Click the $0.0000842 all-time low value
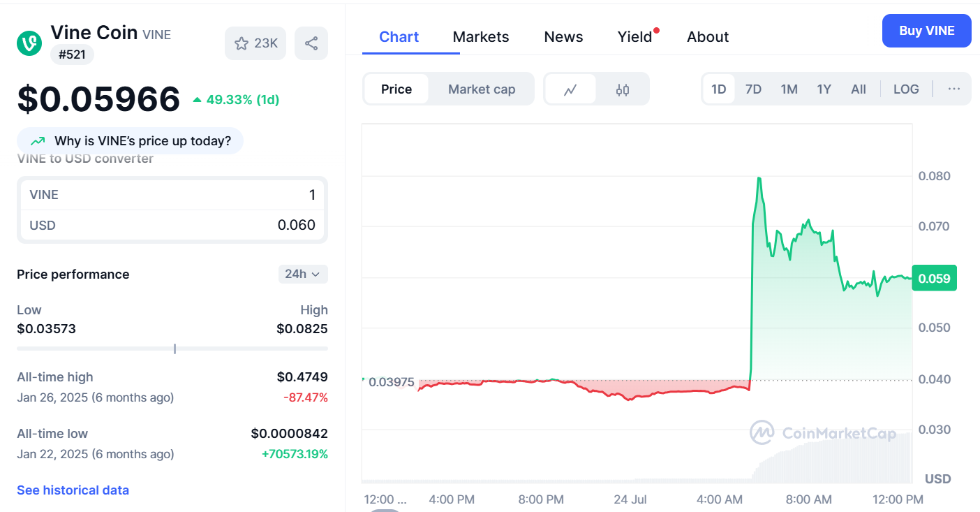Image resolution: width=980 pixels, height=512 pixels. click(289, 434)
